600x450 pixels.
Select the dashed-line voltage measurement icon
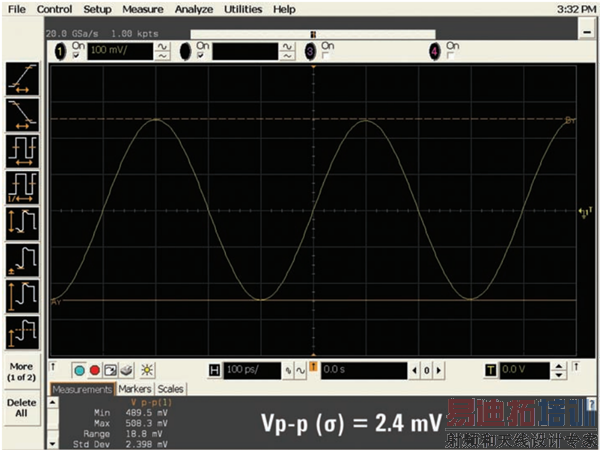coord(22,333)
